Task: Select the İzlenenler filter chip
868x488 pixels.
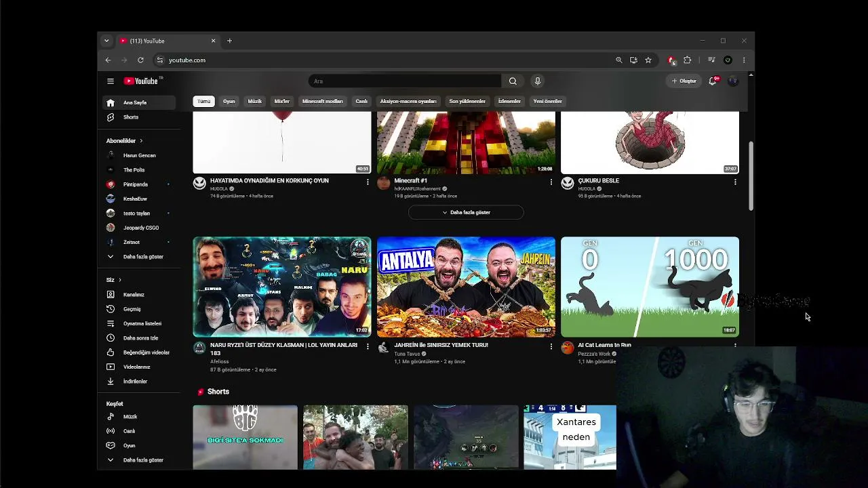Action: tap(509, 102)
